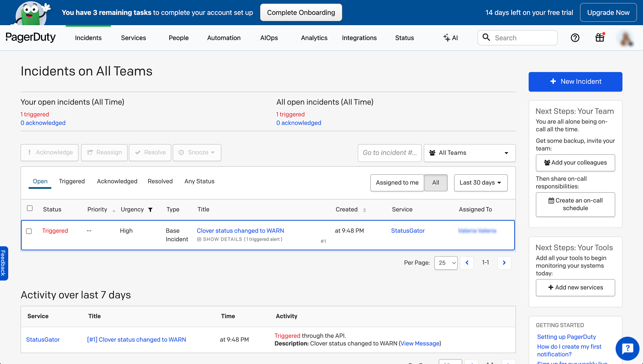Open the All Teams dropdown

tap(469, 153)
